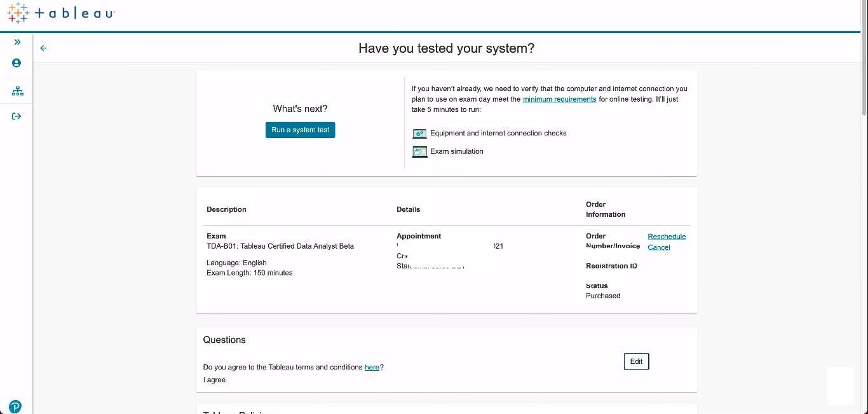This screenshot has width=868, height=414.
Task: Click the Purchased status text
Action: (x=603, y=296)
